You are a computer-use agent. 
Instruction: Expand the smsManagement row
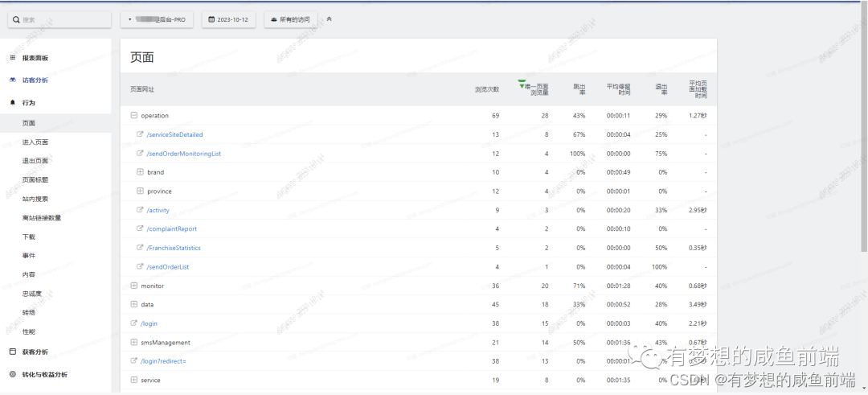(133, 343)
